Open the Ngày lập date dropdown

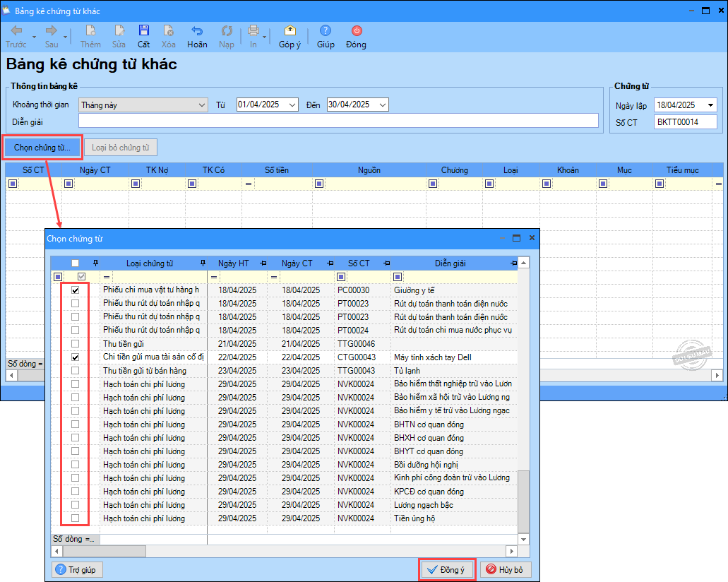tap(710, 105)
